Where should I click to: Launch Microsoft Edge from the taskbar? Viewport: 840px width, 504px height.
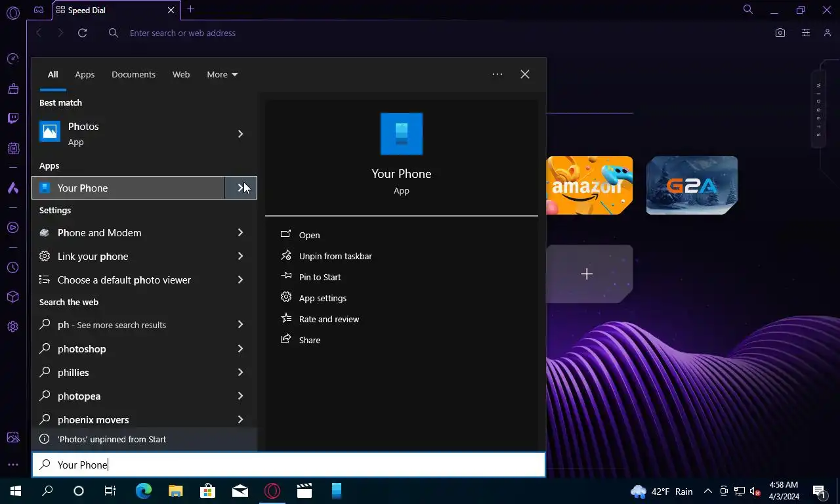143,491
